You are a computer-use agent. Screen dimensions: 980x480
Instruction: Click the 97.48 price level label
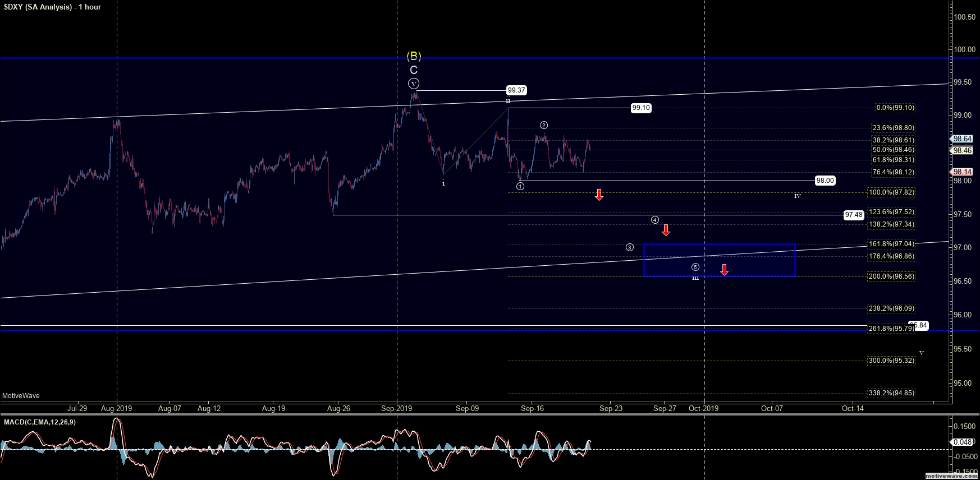tap(854, 215)
